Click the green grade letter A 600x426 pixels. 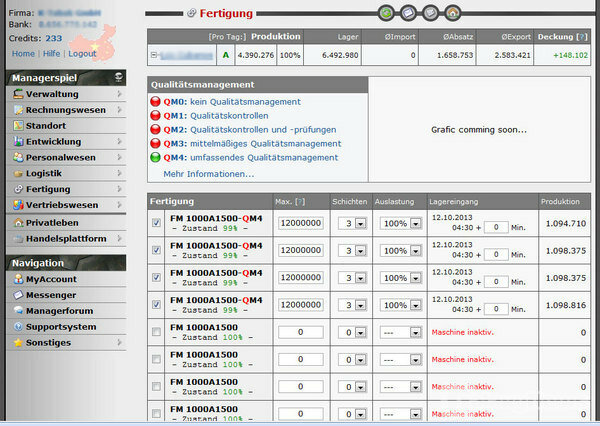[x=226, y=55]
